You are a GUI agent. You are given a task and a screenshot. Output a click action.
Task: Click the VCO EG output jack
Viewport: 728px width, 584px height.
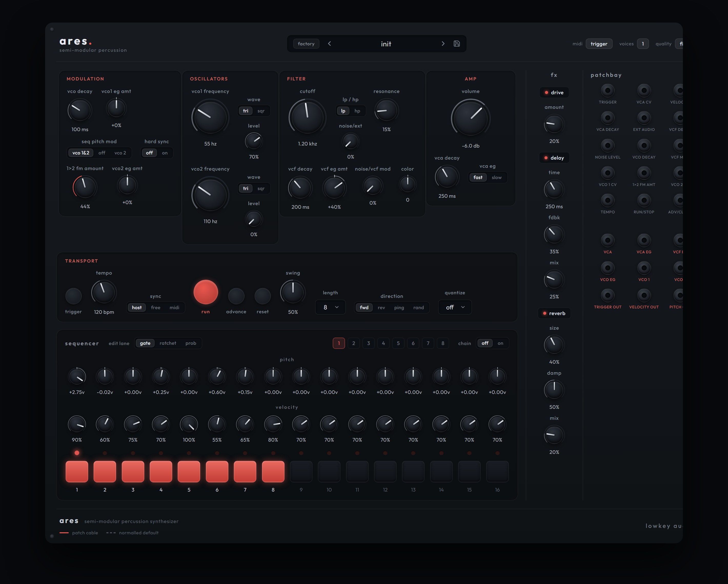(608, 268)
